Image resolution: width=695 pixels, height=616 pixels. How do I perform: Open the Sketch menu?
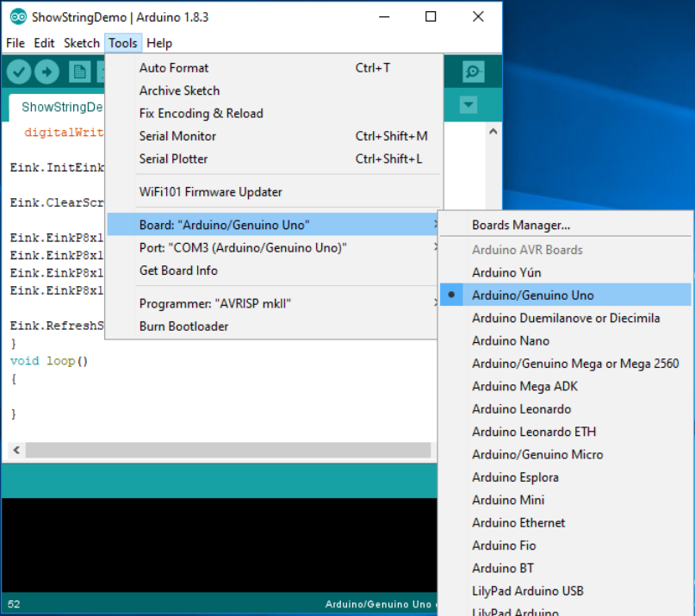tap(82, 43)
